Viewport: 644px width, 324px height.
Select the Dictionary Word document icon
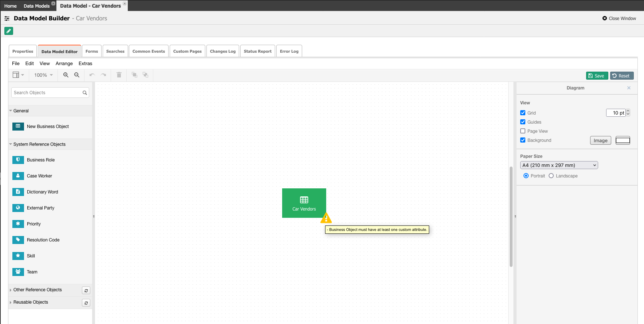18,192
